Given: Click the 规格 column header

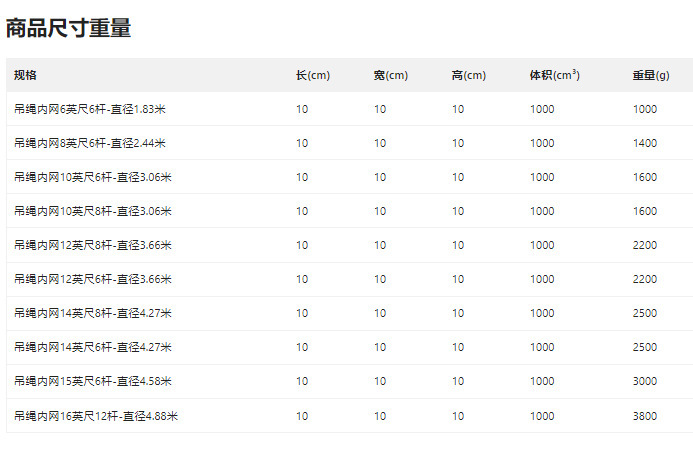Looking at the screenshot, I should (25, 75).
